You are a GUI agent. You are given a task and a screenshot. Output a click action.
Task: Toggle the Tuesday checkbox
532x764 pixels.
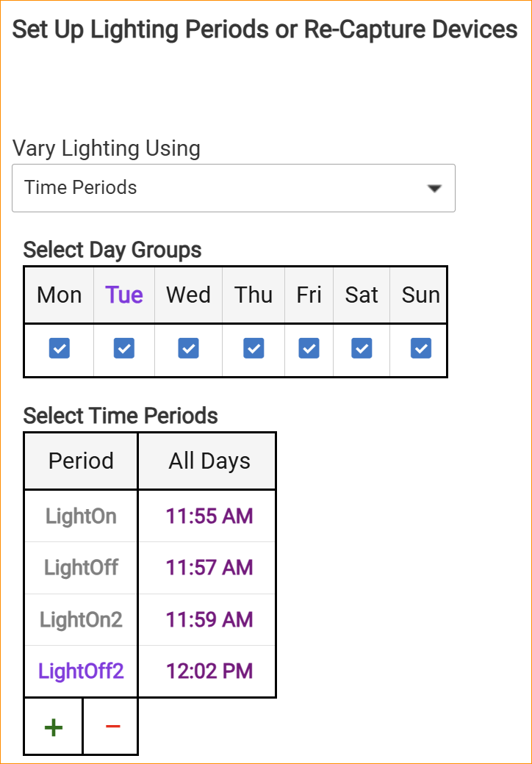[124, 348]
